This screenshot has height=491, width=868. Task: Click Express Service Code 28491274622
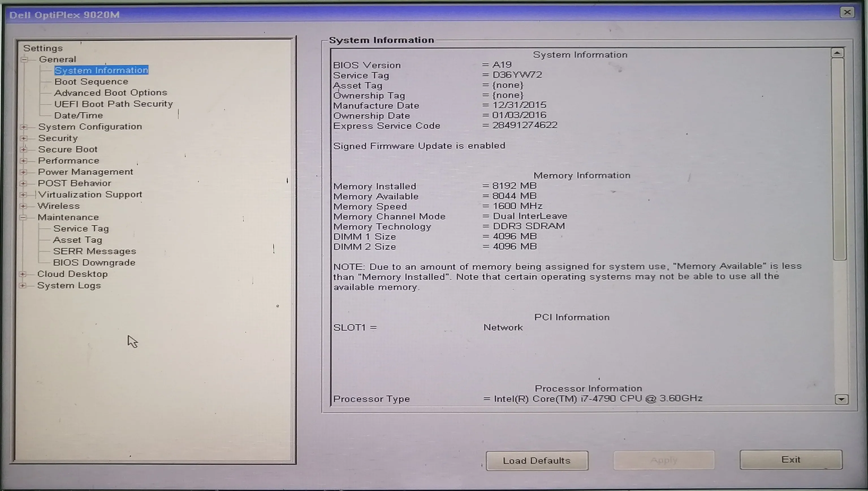[x=525, y=125]
